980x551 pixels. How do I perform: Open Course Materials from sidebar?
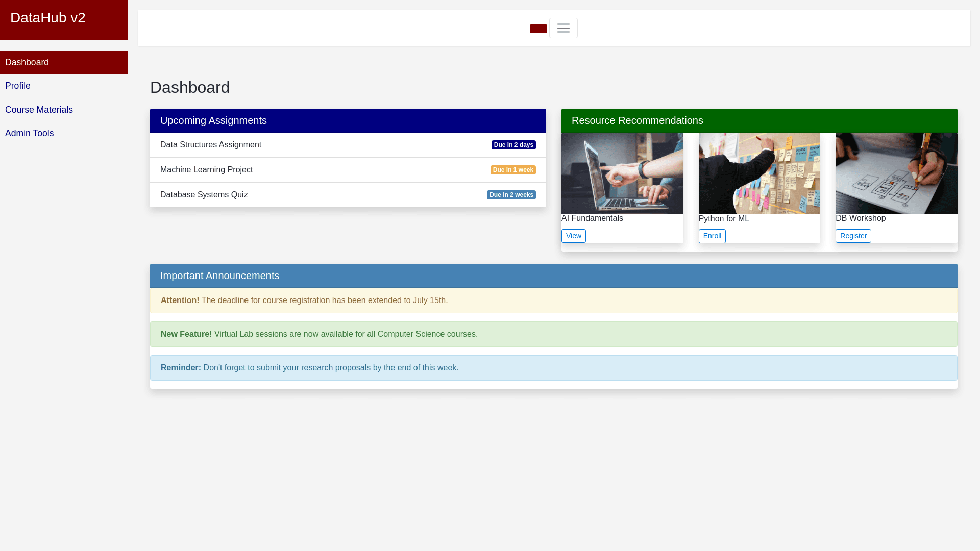click(39, 110)
